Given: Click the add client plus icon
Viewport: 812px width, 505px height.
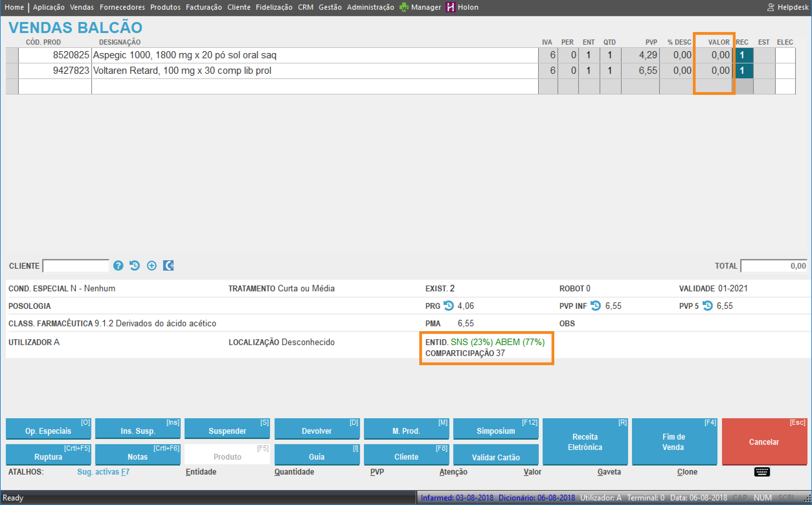Looking at the screenshot, I should (152, 266).
